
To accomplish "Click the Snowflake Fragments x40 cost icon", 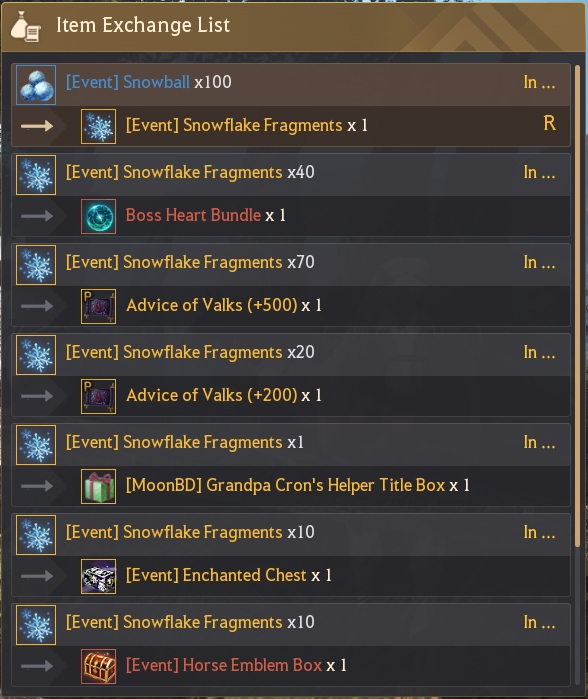I will pyautogui.click(x=36, y=175).
